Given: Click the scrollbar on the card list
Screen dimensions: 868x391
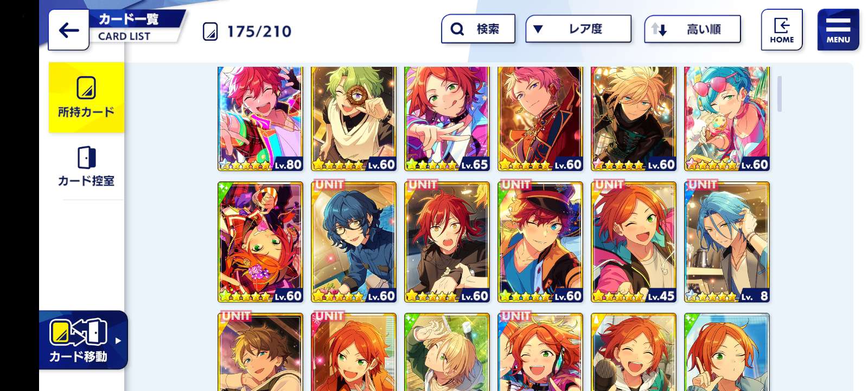Looking at the screenshot, I should tap(780, 94).
